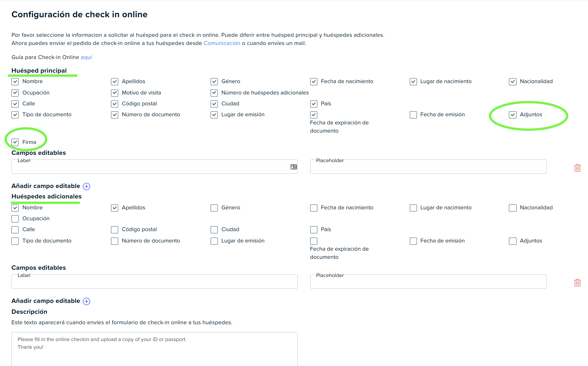Click contact card icon in Label field
Viewport: 588px width, 366px height.
(294, 167)
